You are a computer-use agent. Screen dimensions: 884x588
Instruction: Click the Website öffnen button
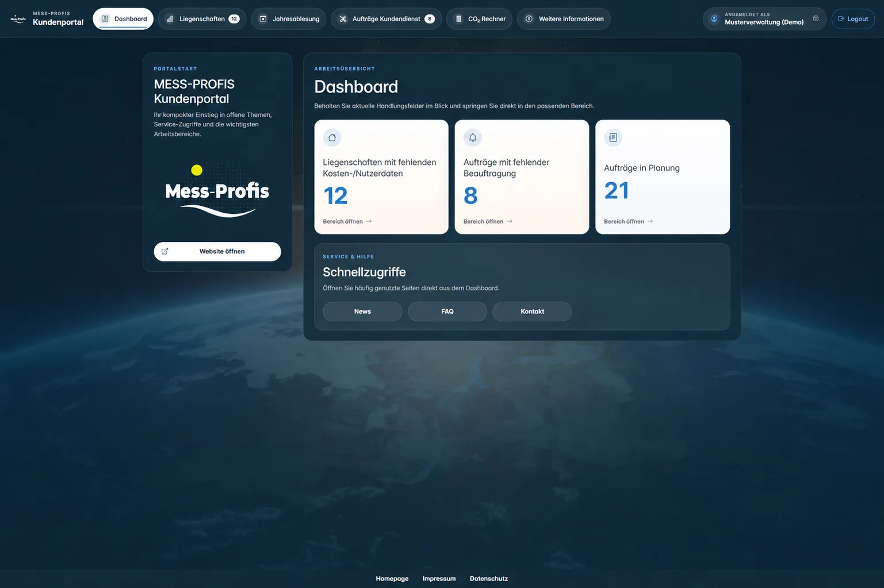tap(217, 252)
